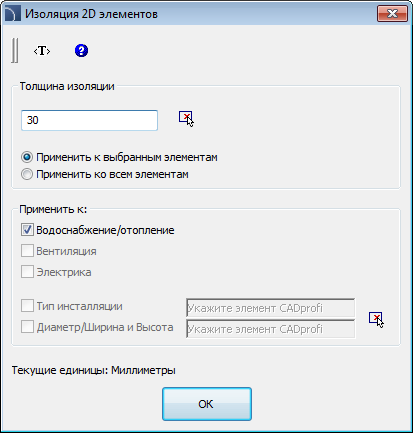The height and width of the screenshot is (433, 413).
Task: Select Применить ко всем элементам radio
Action: tap(27, 174)
